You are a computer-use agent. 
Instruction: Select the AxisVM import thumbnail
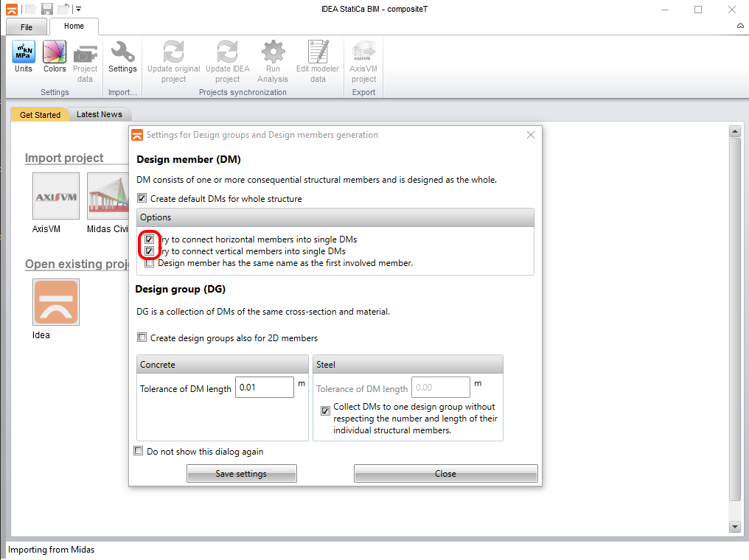pyautogui.click(x=56, y=196)
